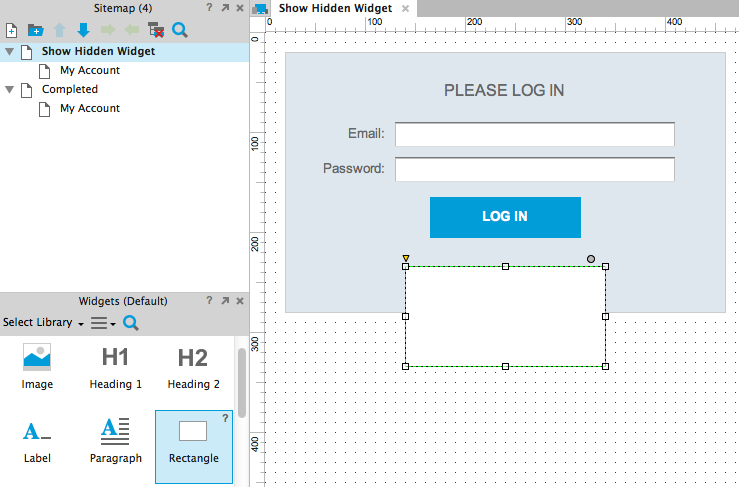Click the Add Page icon in Sitemap
Screen dimensions: 739x487
pyautogui.click(x=11, y=30)
